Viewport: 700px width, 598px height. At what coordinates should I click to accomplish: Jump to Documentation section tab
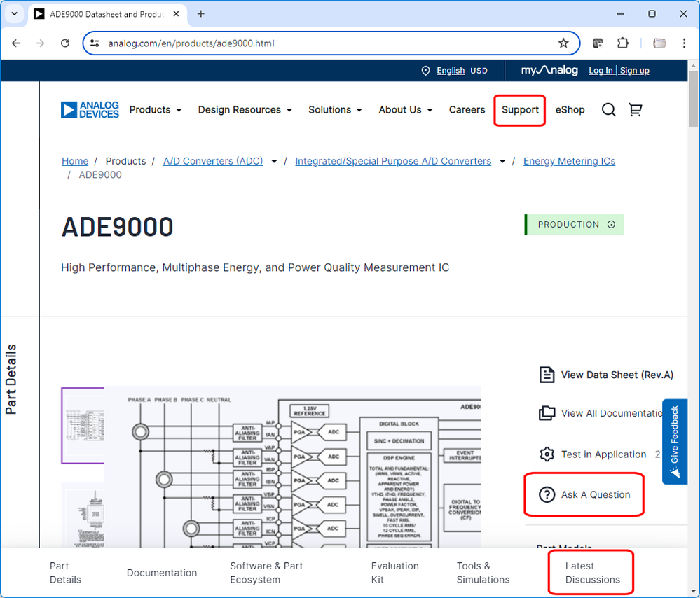[x=162, y=573]
